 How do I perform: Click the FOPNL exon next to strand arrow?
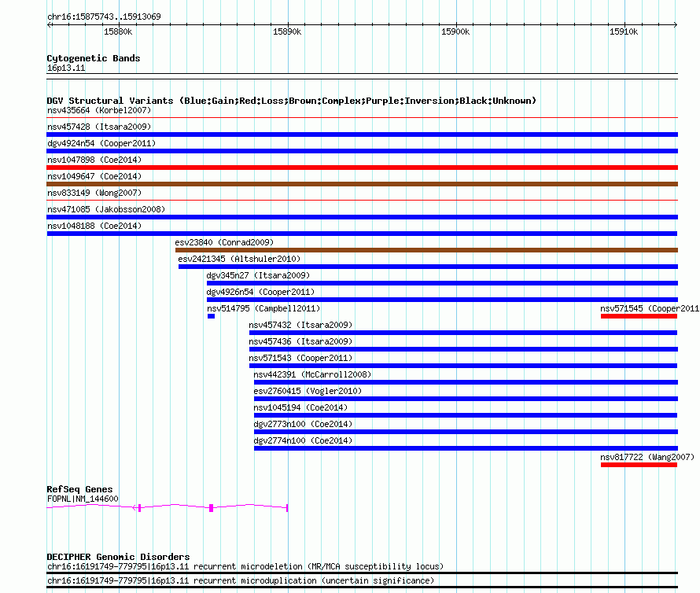(x=140, y=508)
